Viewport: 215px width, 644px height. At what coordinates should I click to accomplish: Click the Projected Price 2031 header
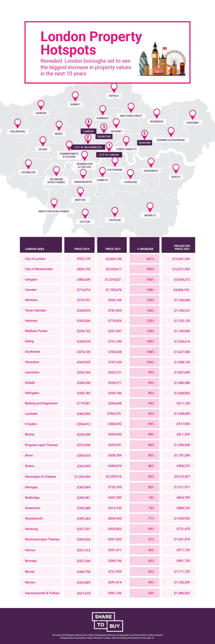coord(178,245)
